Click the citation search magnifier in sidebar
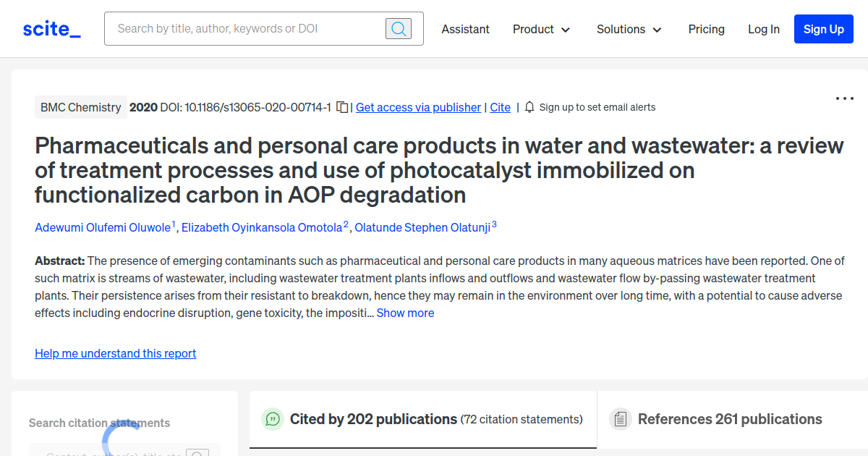The height and width of the screenshot is (456, 868). click(x=197, y=454)
